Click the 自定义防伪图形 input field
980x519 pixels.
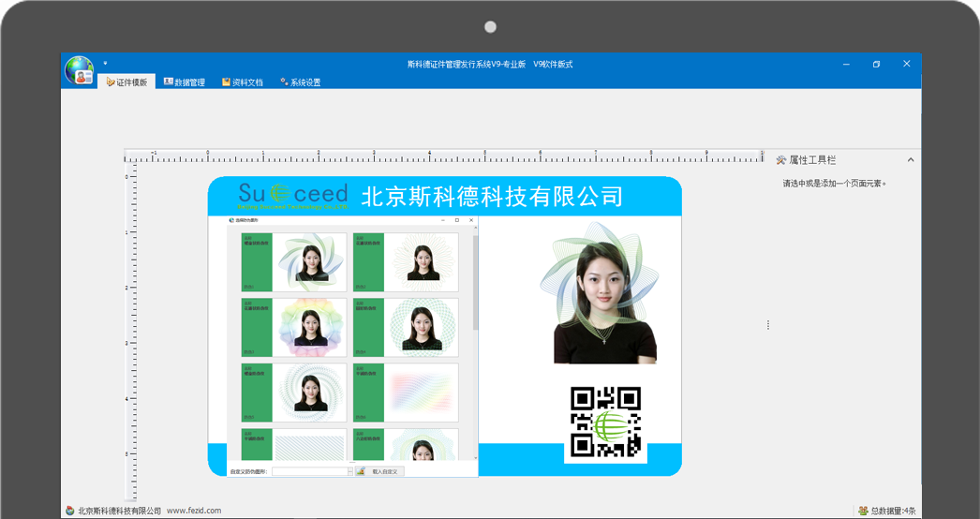pyautogui.click(x=309, y=471)
